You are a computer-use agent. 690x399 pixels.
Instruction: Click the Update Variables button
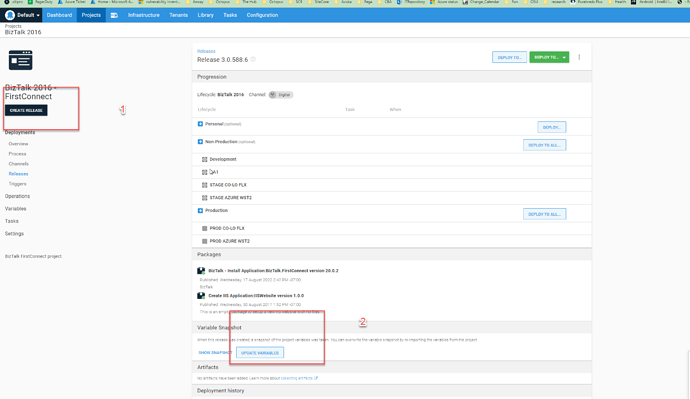coord(260,353)
